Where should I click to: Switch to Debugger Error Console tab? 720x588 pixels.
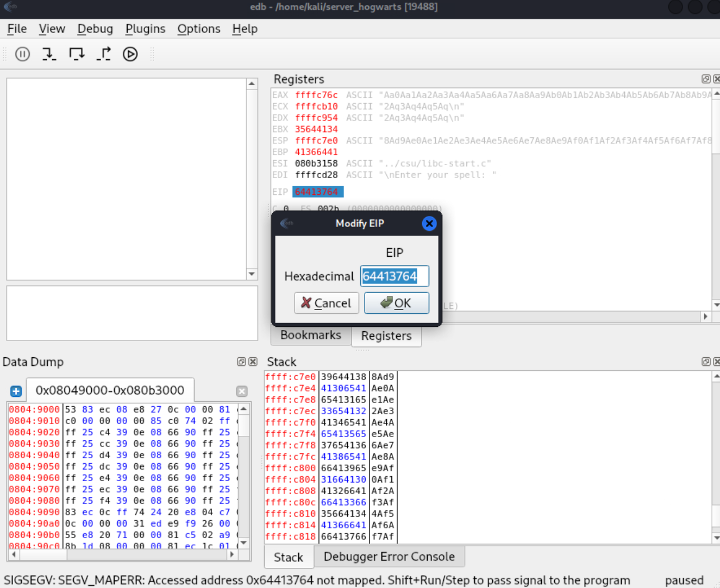(389, 557)
